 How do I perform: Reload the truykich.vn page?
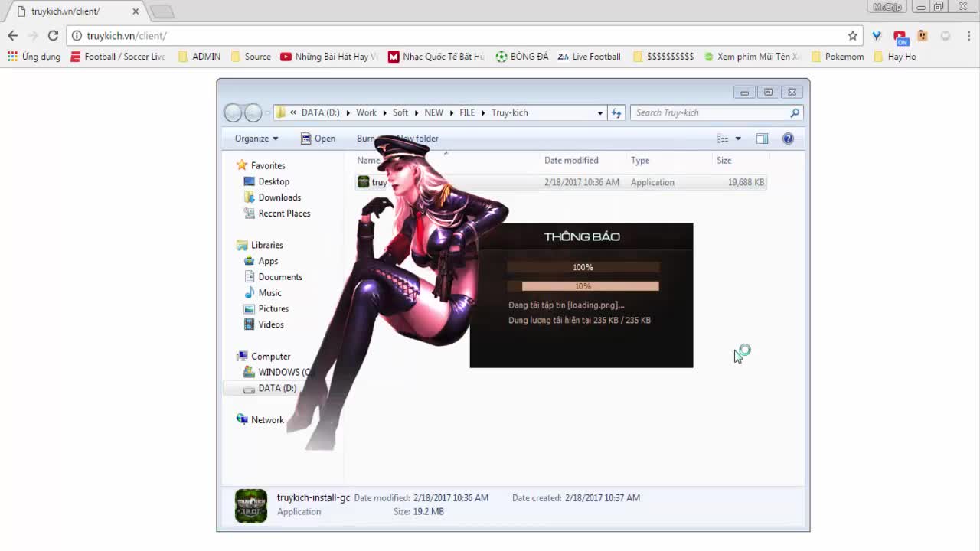53,36
